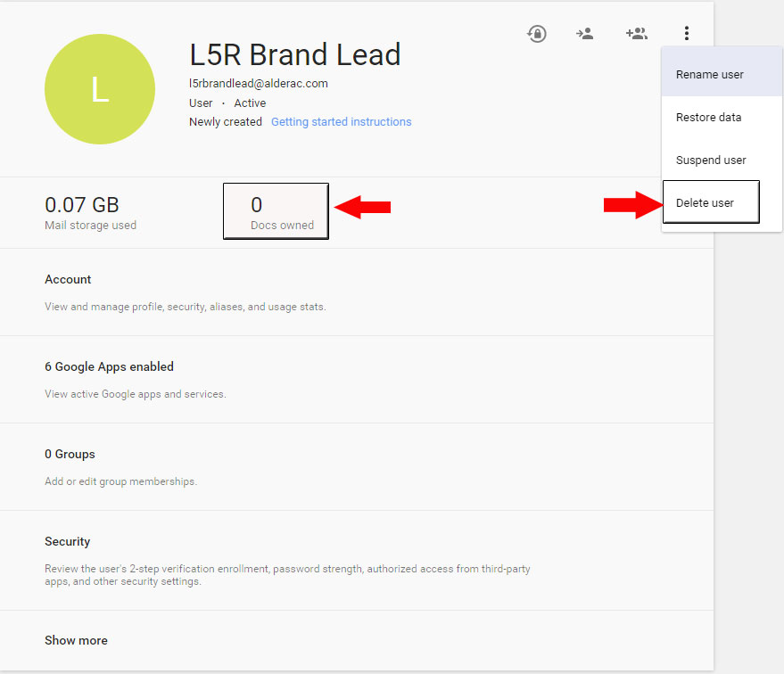Image resolution: width=784 pixels, height=674 pixels.
Task: Open the 0 Groups section
Action: coord(357,466)
